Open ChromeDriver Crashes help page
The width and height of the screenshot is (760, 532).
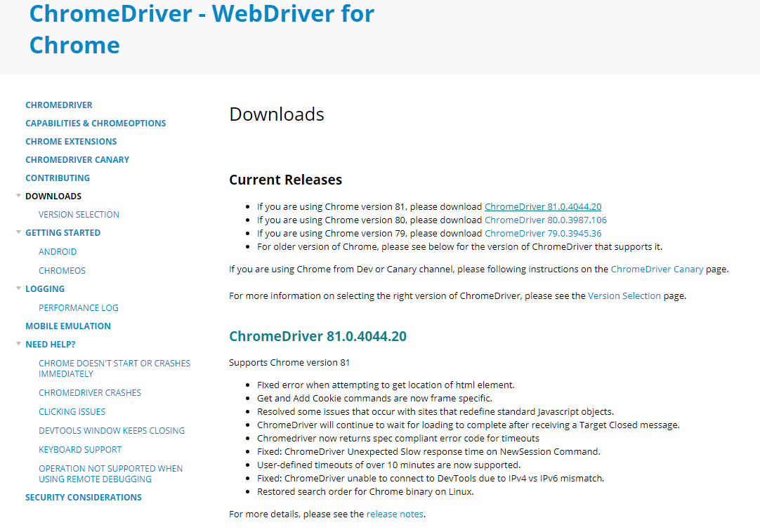(x=90, y=393)
